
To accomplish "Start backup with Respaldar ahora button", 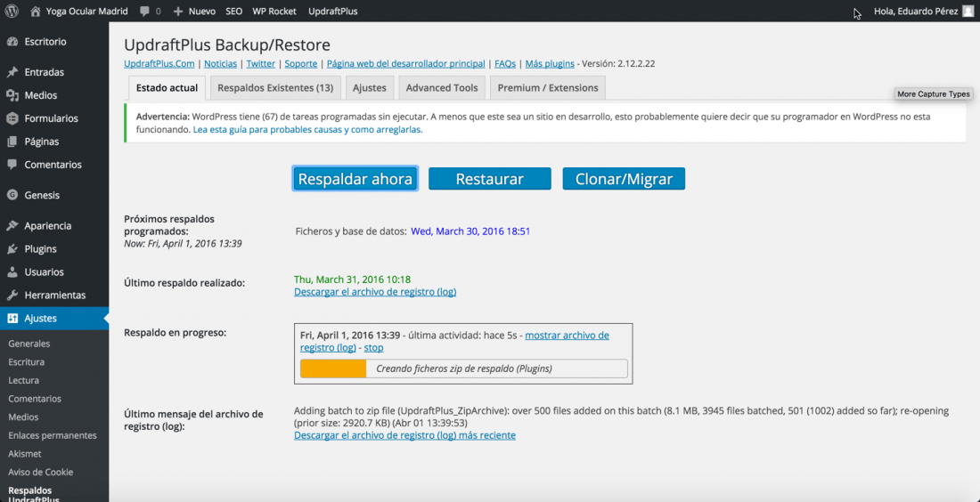I will 355,179.
